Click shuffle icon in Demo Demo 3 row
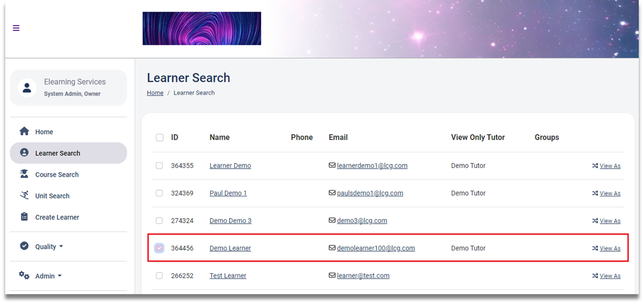Screen dimensions: 644x304 point(595,221)
